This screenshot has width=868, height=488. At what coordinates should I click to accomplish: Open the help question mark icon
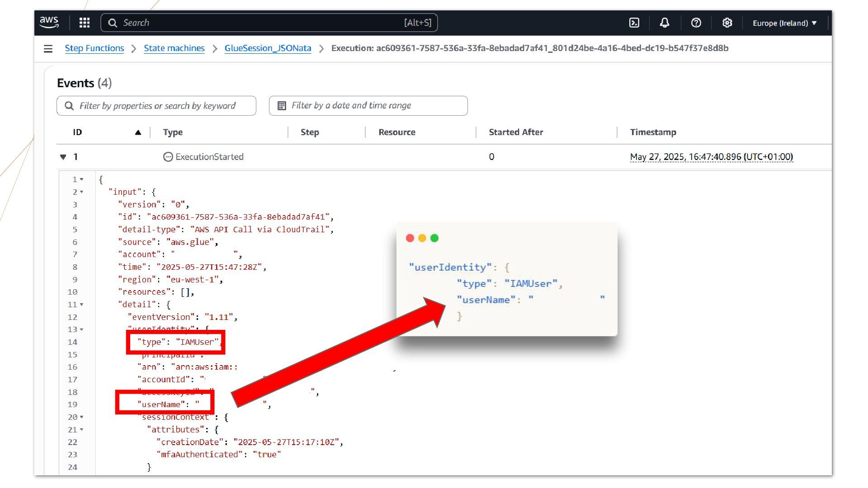click(x=696, y=23)
